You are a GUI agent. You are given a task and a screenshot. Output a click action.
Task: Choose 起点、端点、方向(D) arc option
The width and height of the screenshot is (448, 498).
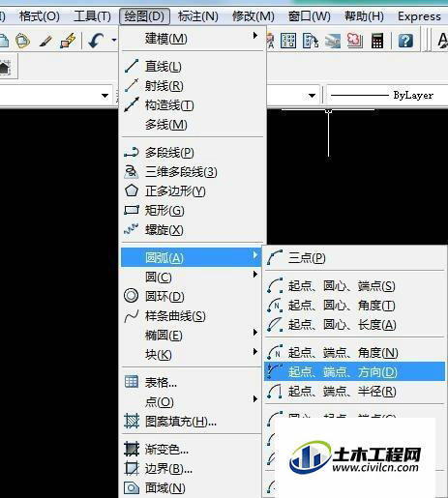354,371
